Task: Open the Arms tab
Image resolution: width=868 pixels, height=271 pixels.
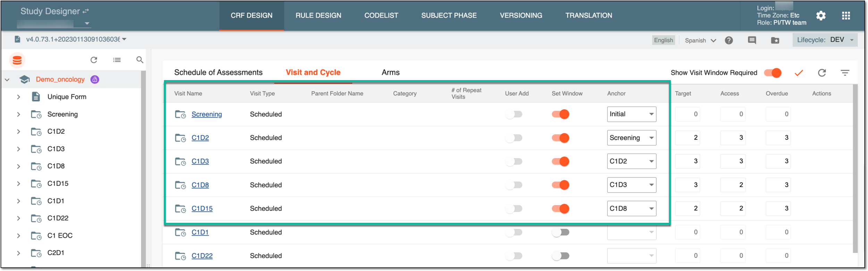Action: coord(391,73)
